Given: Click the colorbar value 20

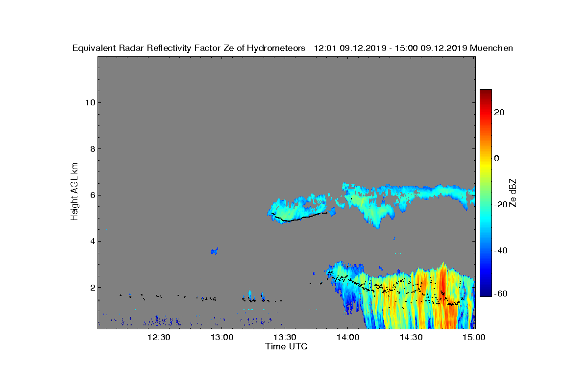Looking at the screenshot, I should click(x=500, y=112).
